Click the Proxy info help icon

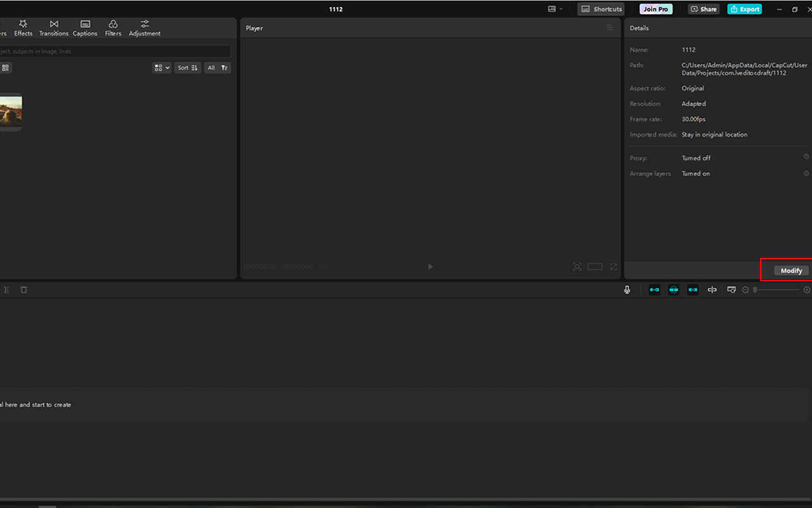pos(806,157)
